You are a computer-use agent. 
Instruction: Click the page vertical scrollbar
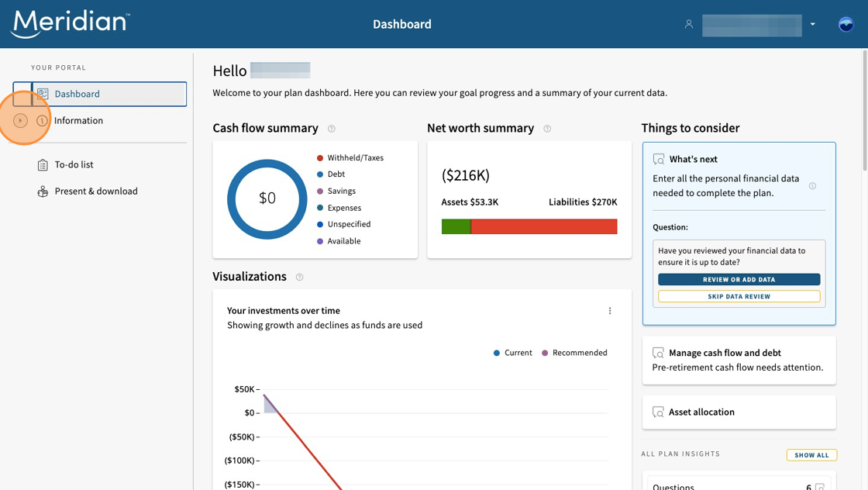tap(865, 111)
